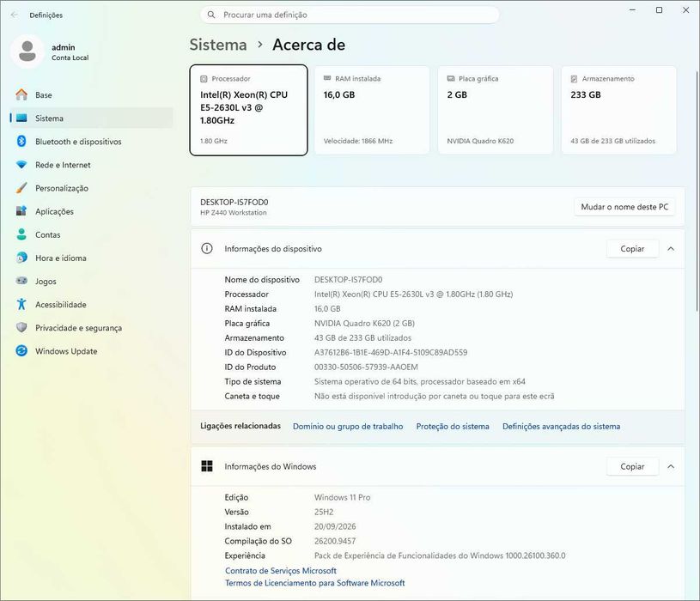
Task: Copy the Windows information
Action: point(632,466)
